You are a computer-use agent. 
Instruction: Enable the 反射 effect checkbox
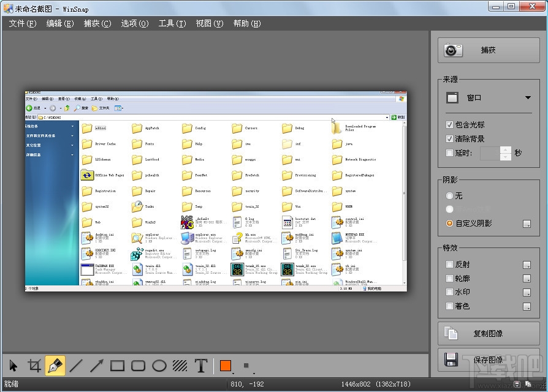pyautogui.click(x=450, y=264)
